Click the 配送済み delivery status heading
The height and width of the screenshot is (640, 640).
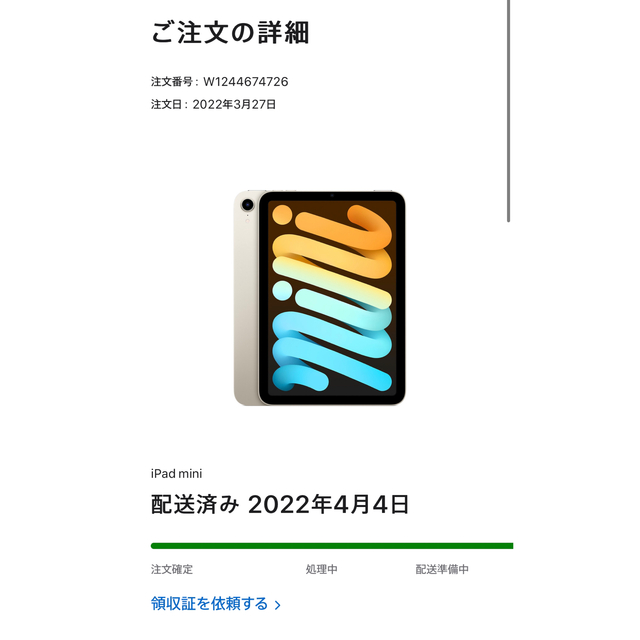click(195, 504)
